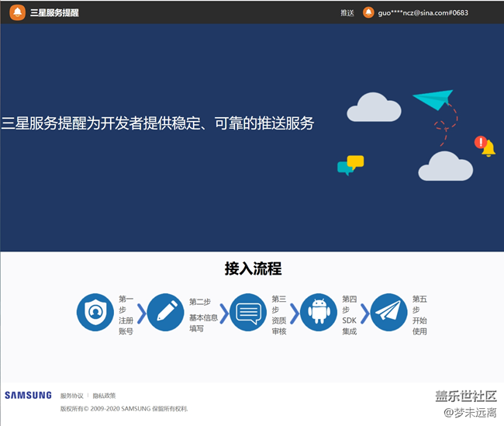The height and width of the screenshot is (426, 504).
Task: Select the message qualification review step icon
Action: (248, 313)
